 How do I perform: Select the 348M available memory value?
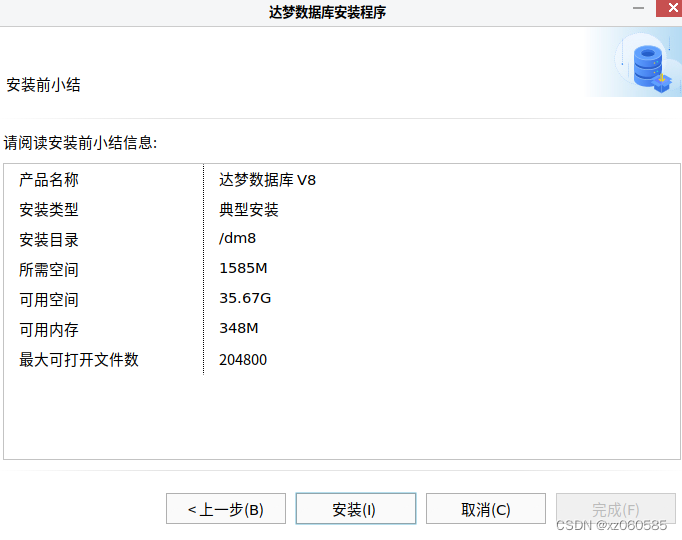pos(239,328)
